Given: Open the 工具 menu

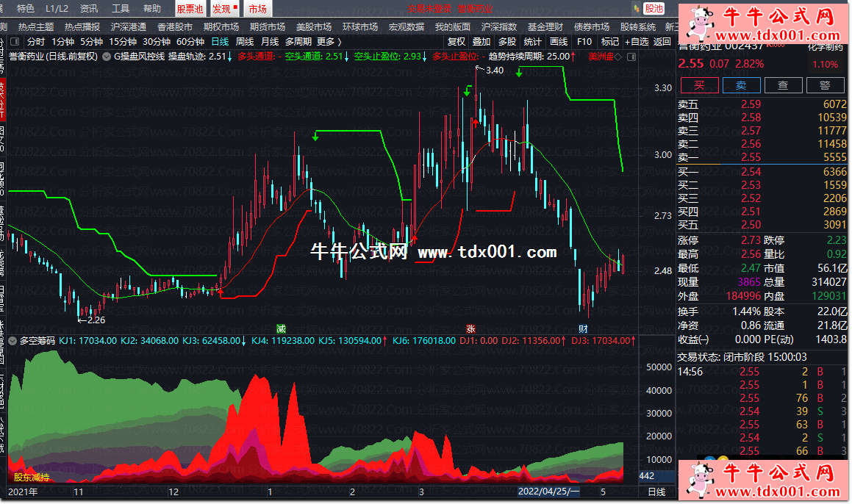Looking at the screenshot, I should tap(120, 9).
